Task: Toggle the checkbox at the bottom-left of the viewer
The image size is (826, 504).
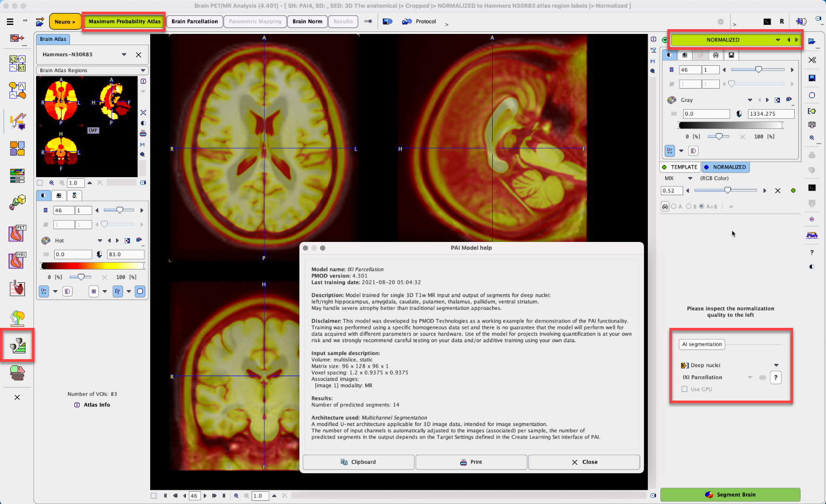Action: pyautogui.click(x=154, y=496)
